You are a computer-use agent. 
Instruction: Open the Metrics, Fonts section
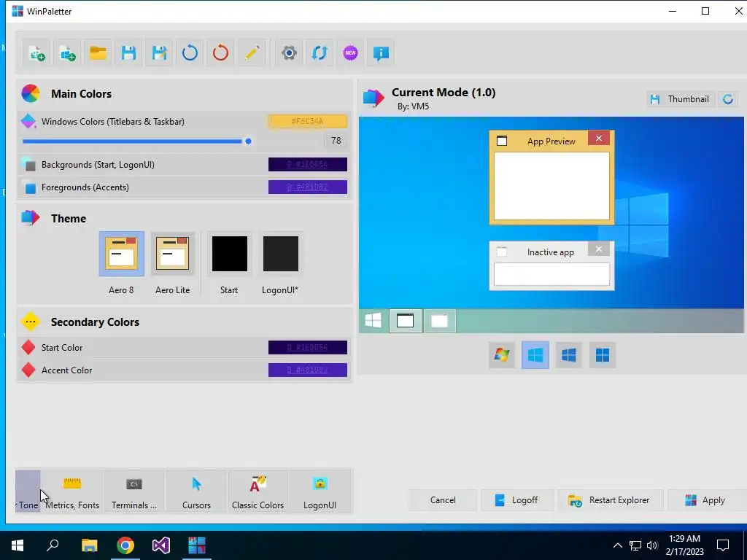click(72, 491)
